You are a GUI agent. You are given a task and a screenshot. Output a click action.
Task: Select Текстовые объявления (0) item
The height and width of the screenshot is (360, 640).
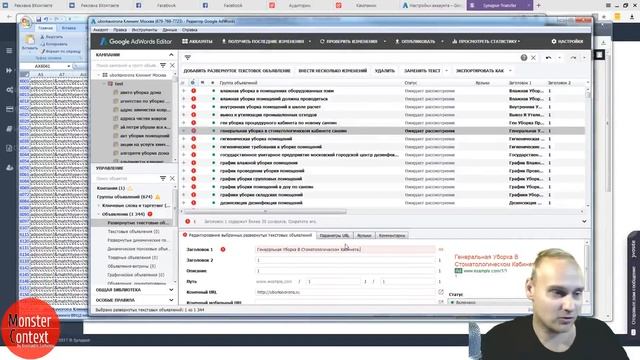point(133,231)
